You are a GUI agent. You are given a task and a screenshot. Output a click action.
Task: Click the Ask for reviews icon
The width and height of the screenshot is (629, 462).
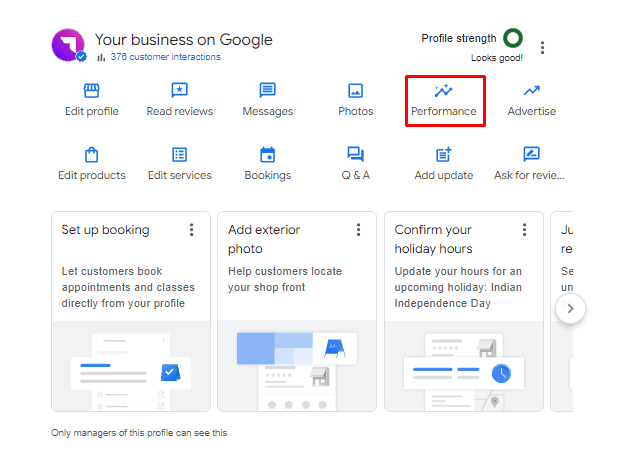tap(532, 154)
